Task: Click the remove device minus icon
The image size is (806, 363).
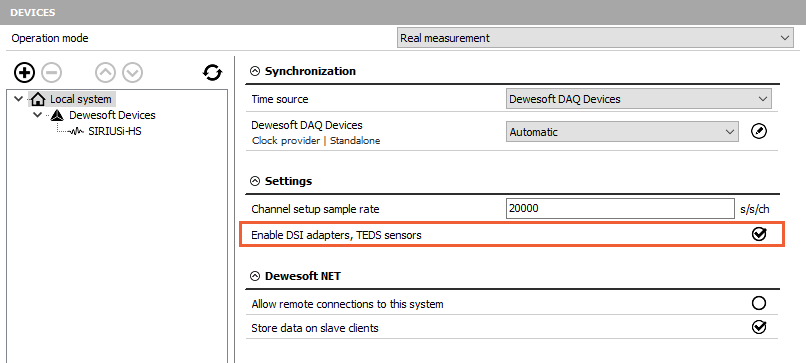Action: [51, 72]
